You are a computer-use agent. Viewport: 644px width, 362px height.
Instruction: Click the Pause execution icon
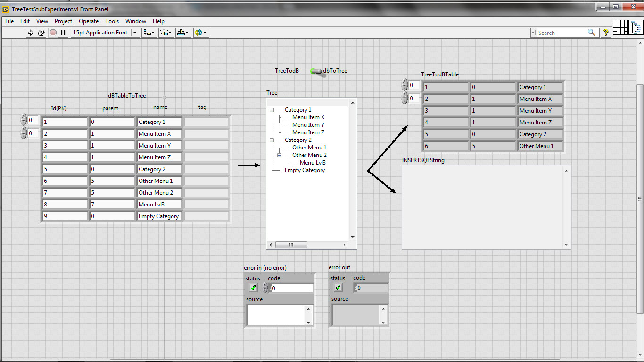coord(63,33)
